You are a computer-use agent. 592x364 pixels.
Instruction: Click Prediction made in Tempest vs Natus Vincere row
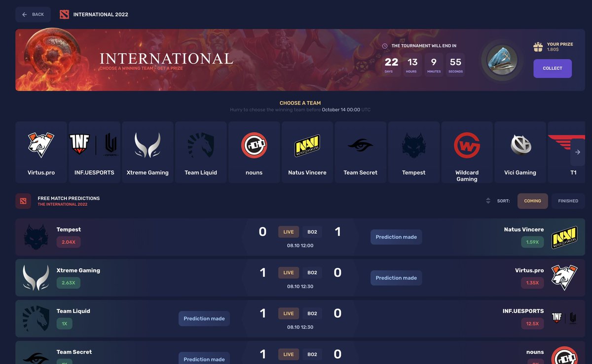(x=396, y=237)
